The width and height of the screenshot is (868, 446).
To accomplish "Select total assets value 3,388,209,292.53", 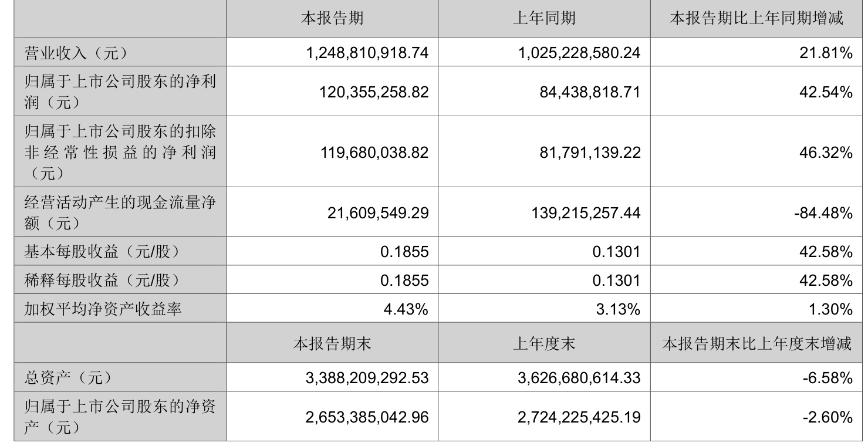I will 367,379.
